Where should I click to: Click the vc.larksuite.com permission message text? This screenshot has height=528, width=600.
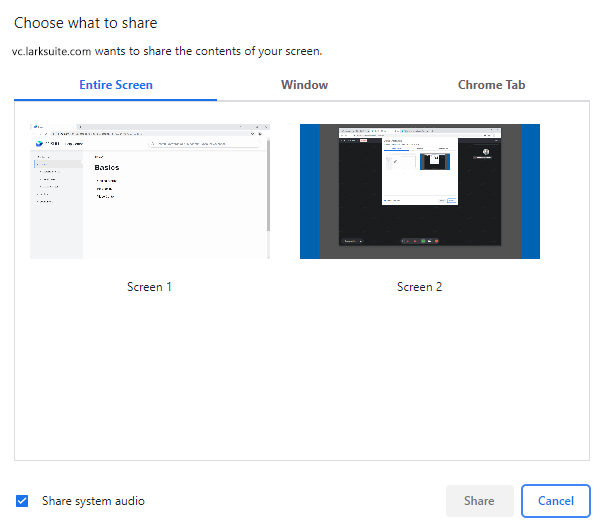click(x=167, y=50)
